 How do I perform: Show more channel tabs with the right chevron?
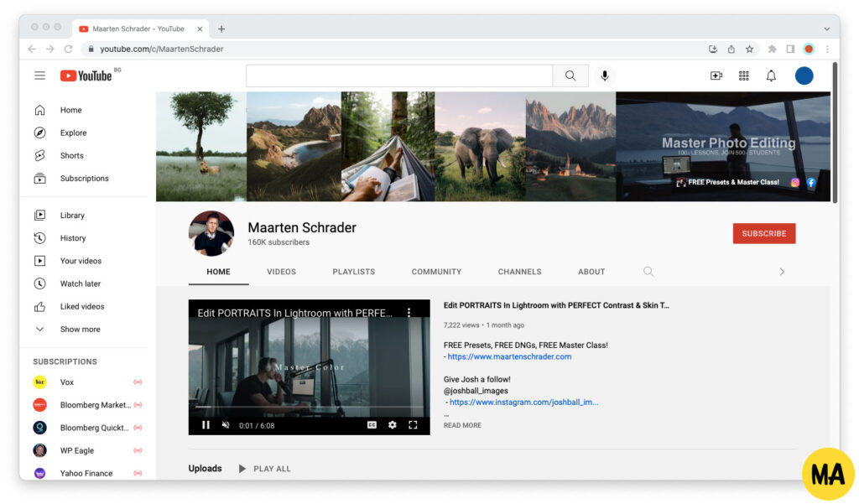tap(782, 272)
